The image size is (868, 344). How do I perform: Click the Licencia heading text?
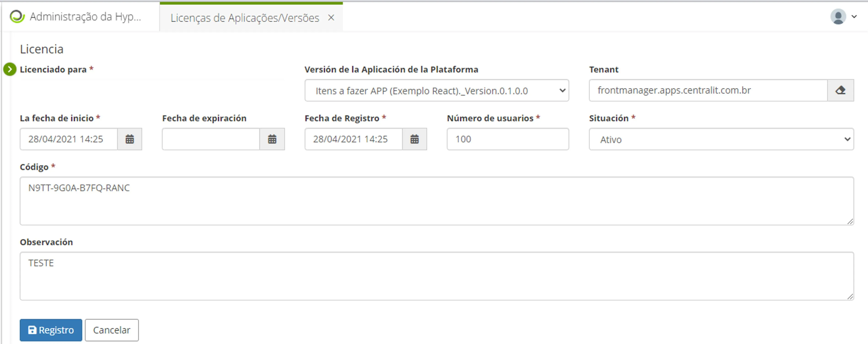point(42,49)
